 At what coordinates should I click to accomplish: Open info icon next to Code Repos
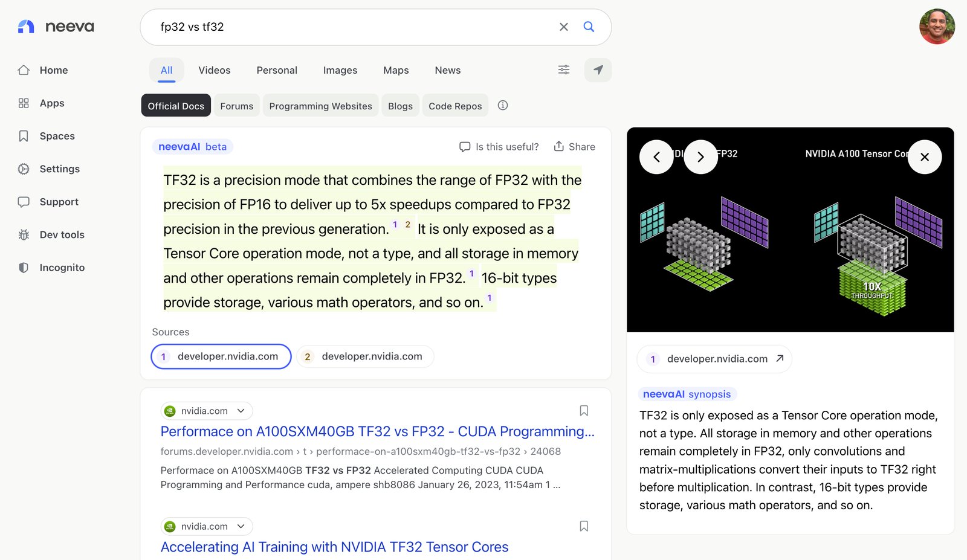[503, 106]
